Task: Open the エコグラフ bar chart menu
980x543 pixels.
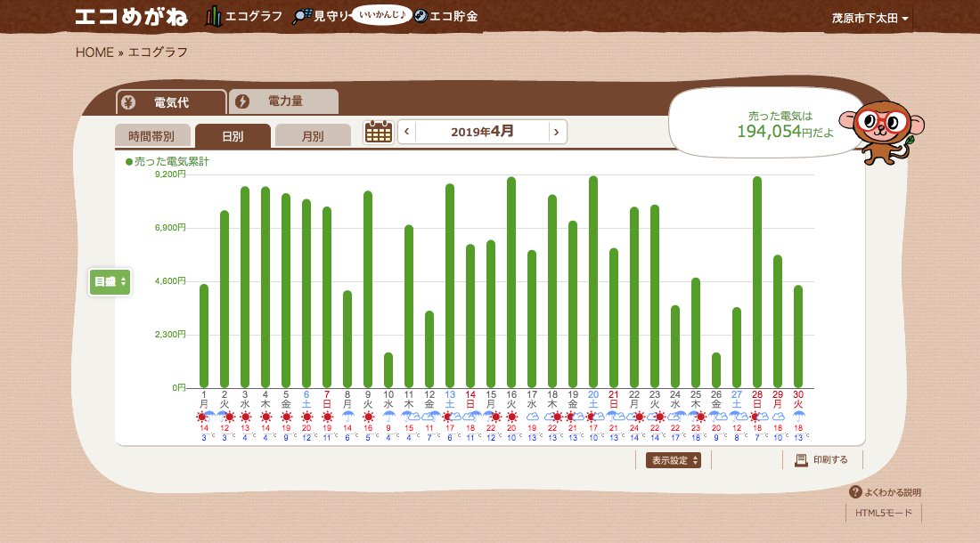Action: click(x=244, y=16)
